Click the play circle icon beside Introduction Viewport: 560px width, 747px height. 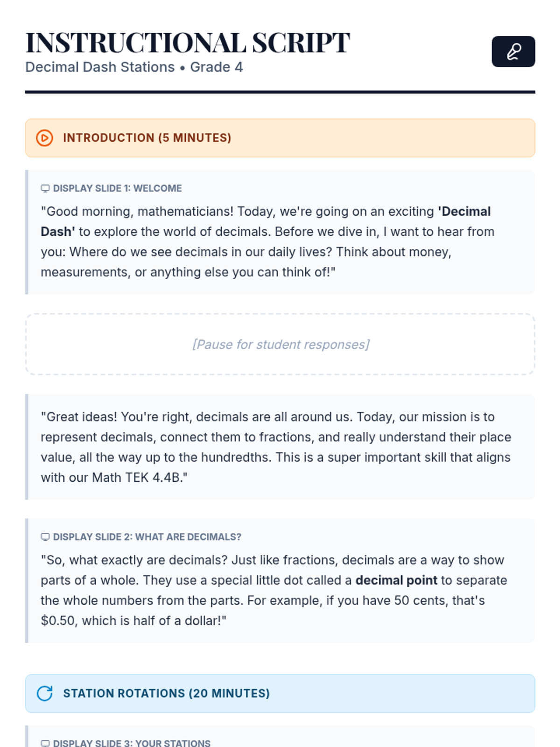pos(44,138)
